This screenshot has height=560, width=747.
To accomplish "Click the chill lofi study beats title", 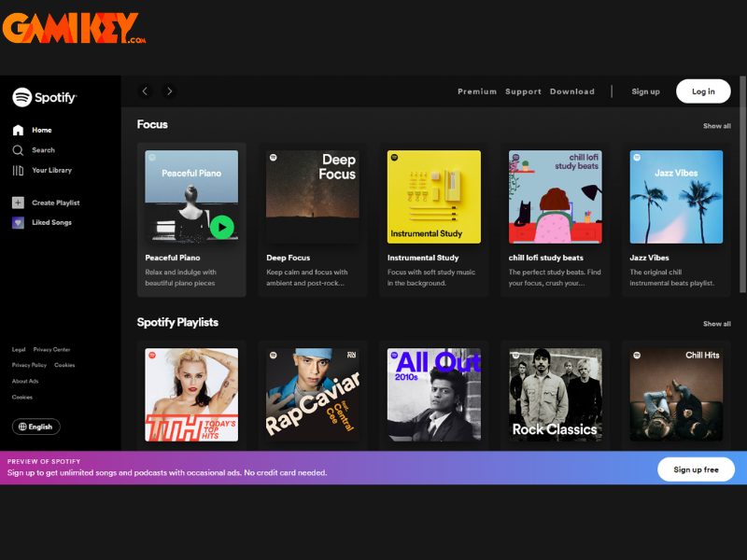I will [x=546, y=258].
